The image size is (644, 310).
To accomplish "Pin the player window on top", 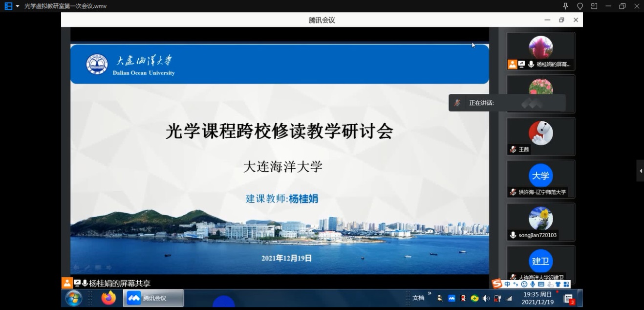I will click(566, 6).
